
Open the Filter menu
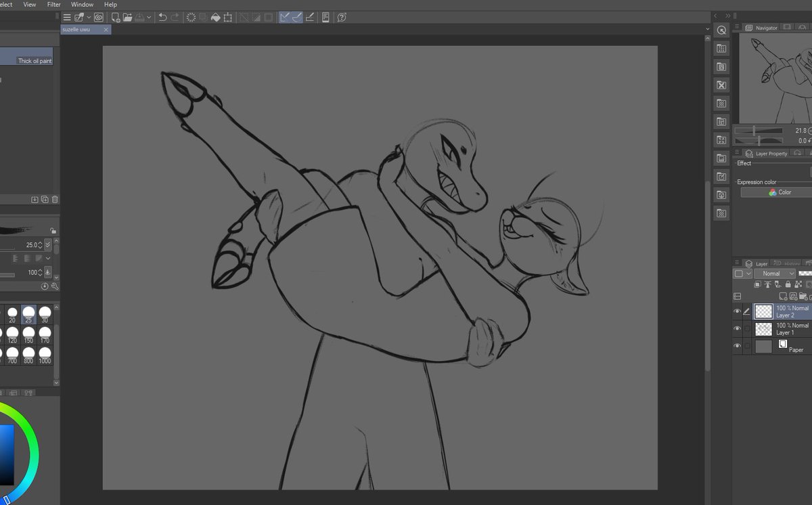tap(53, 4)
